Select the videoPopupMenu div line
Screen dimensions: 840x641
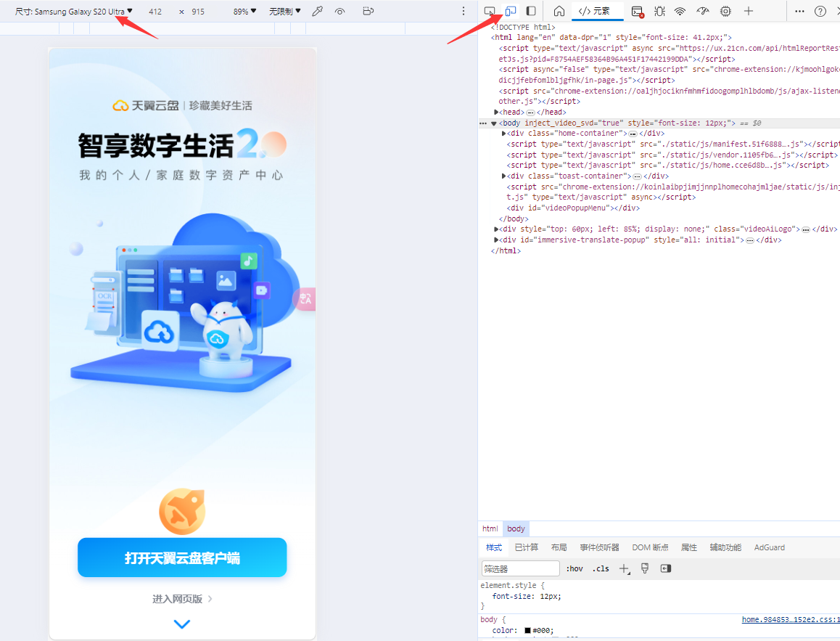point(572,208)
